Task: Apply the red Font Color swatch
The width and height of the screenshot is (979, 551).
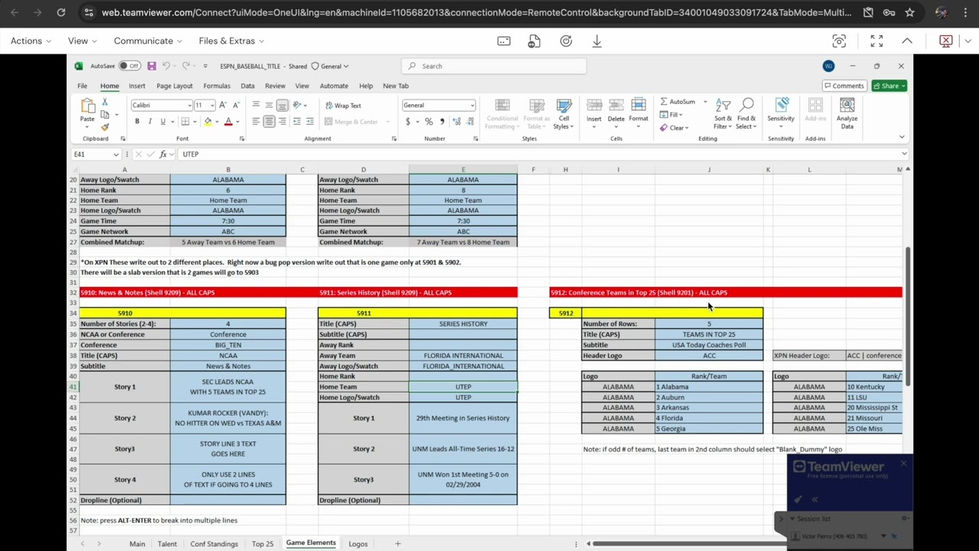Action: [x=229, y=122]
